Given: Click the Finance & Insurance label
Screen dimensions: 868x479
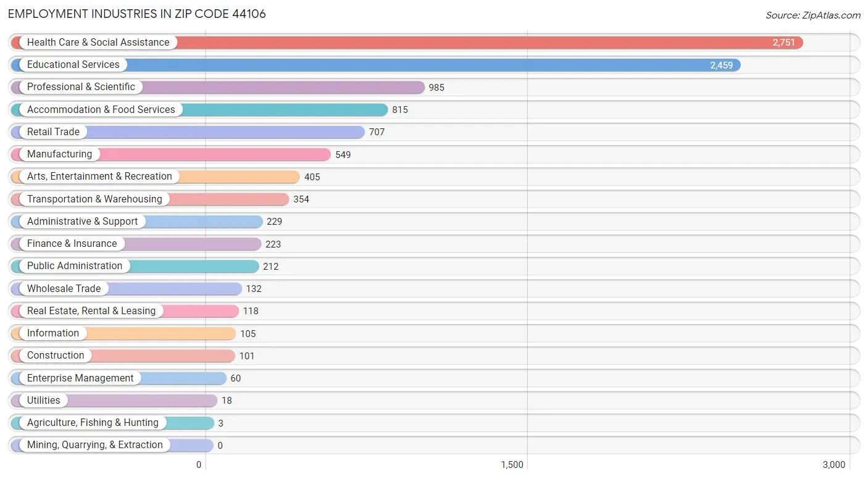Looking at the screenshot, I should (72, 244).
